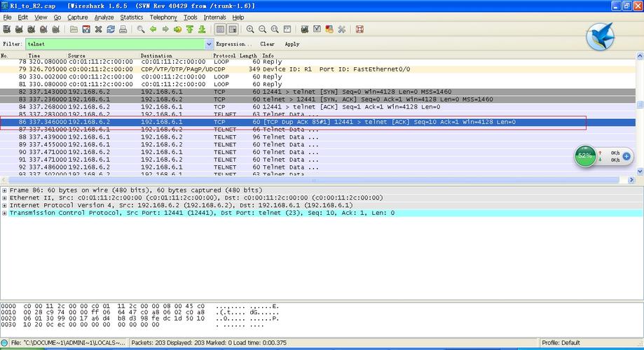The width and height of the screenshot is (644, 350).
Task: Click the Expression... button
Action: [x=233, y=44]
